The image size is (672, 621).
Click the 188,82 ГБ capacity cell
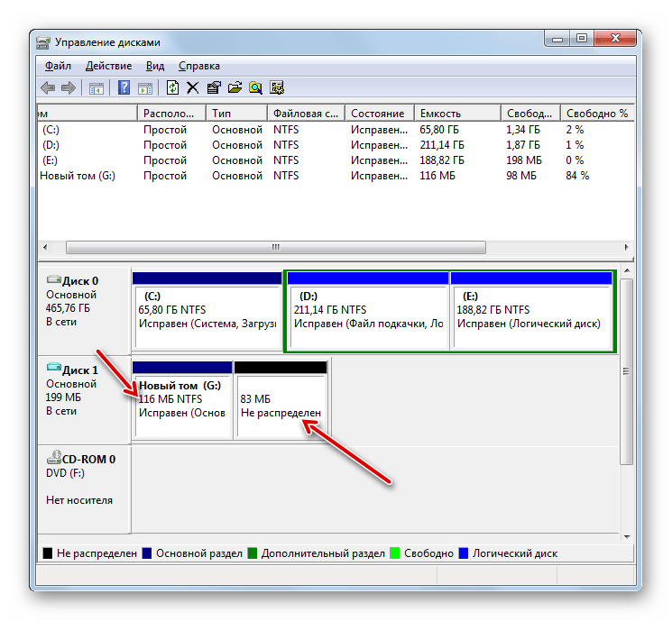click(x=441, y=160)
